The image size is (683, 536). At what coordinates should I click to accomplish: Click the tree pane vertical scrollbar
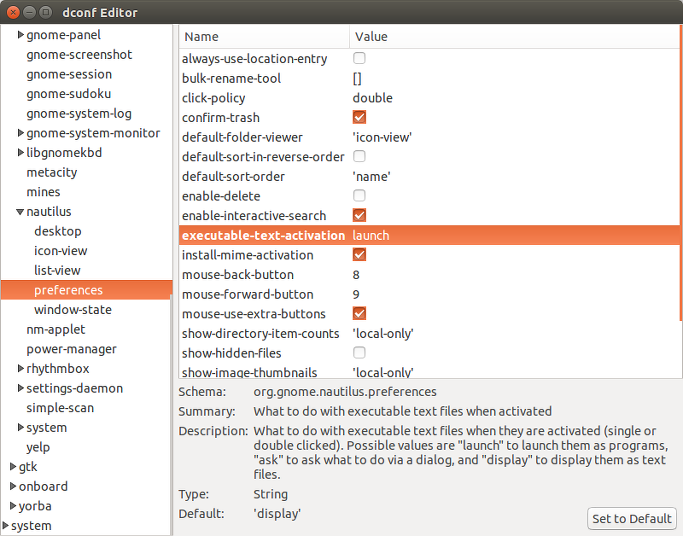(x=171, y=414)
